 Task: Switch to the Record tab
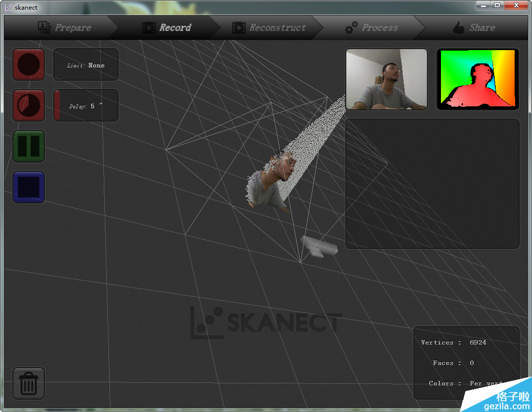pos(167,28)
